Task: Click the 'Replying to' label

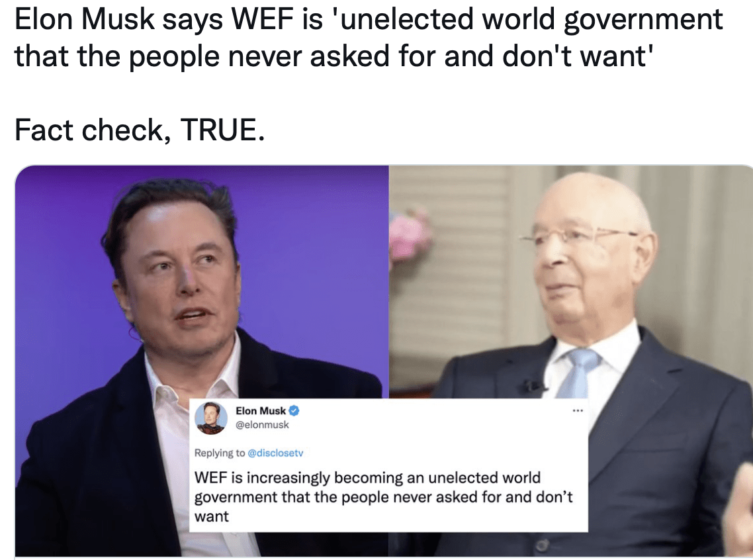Action: point(220,453)
